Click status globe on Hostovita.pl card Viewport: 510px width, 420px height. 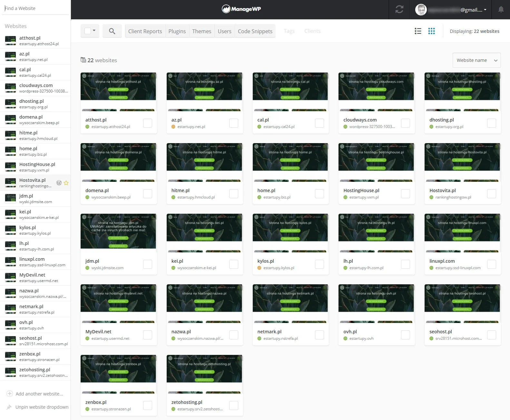431,197
